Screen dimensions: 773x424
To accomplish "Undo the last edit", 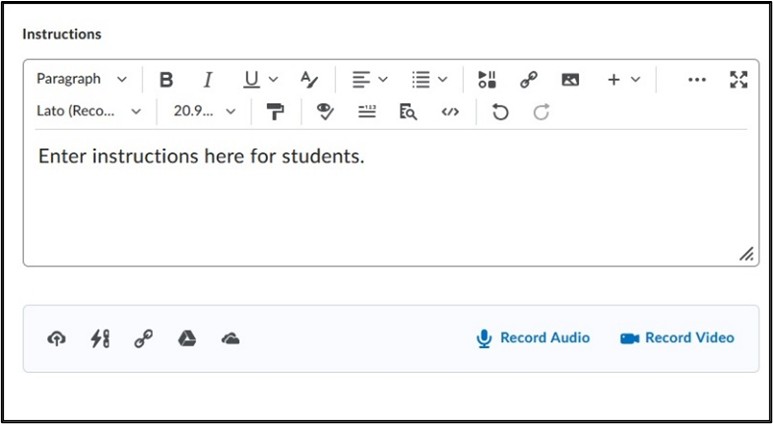I will click(500, 112).
